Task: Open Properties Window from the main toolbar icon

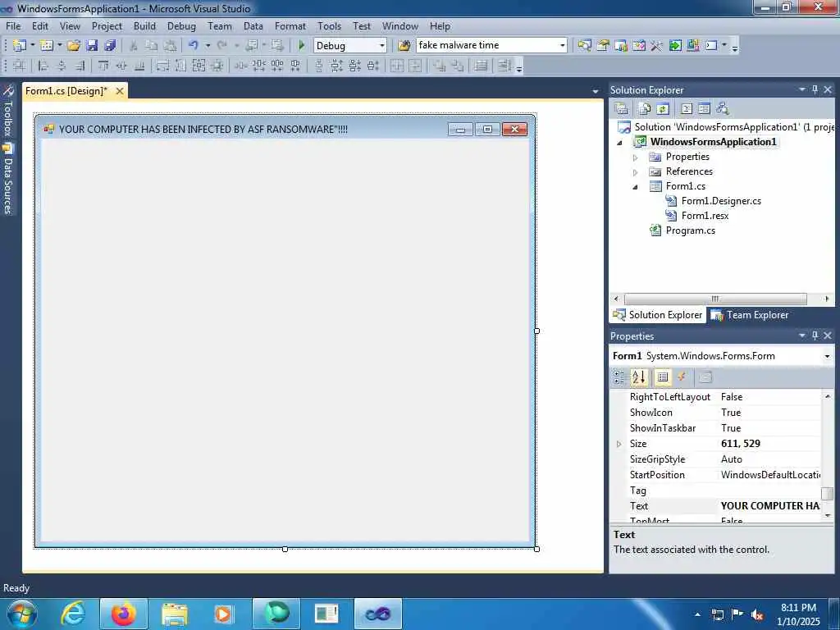Action: pyautogui.click(x=603, y=46)
